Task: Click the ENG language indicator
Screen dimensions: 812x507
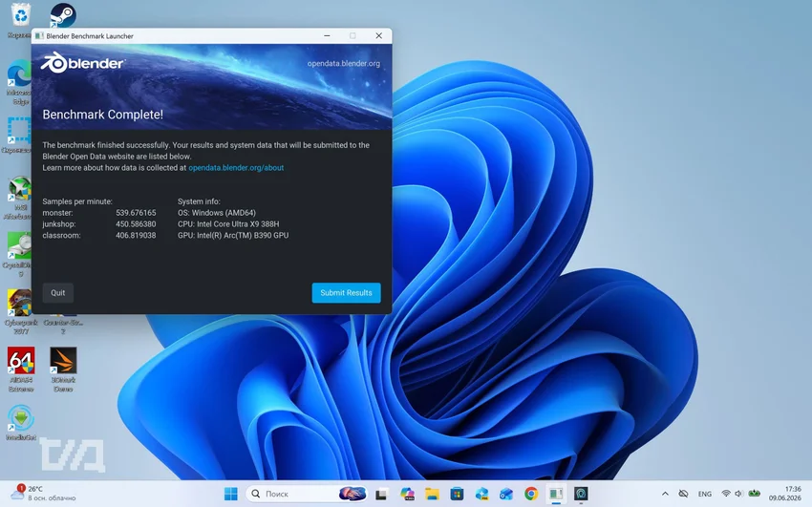Action: coord(705,494)
